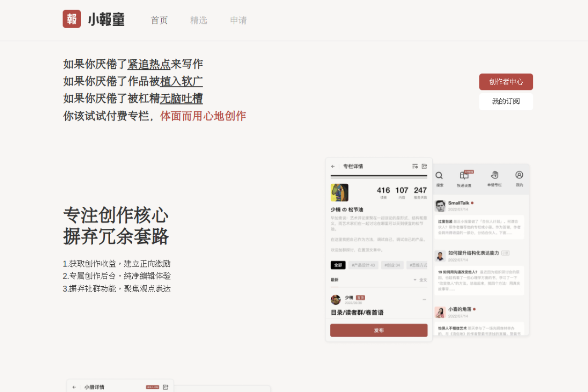Open post 目录/读者群/卷首语
This screenshot has height=392, width=588.
pyautogui.click(x=357, y=312)
